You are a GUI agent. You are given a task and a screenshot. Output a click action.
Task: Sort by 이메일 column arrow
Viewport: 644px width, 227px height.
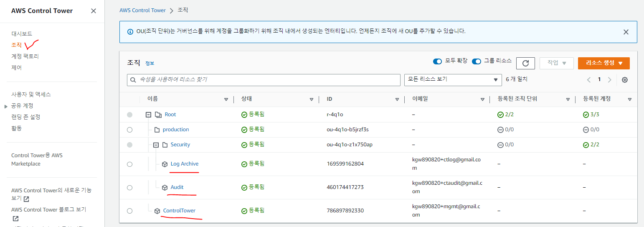[482, 99]
